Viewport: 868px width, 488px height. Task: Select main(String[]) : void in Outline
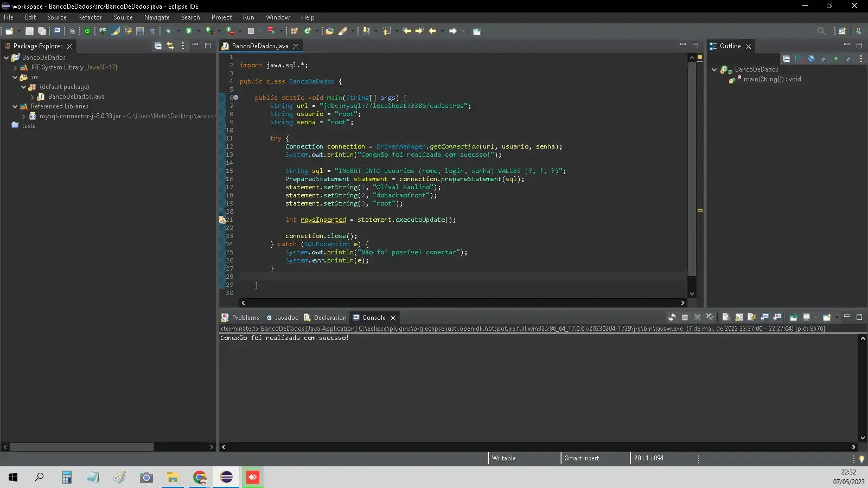(772, 79)
